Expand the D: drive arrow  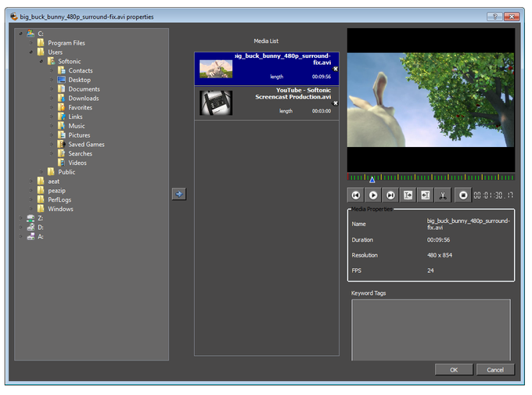(20, 227)
